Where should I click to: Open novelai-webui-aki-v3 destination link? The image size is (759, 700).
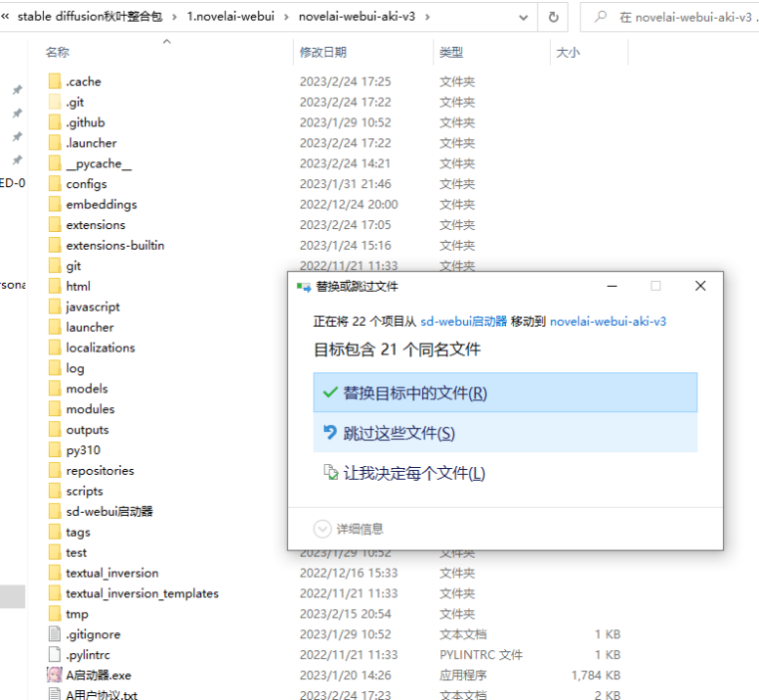point(608,322)
